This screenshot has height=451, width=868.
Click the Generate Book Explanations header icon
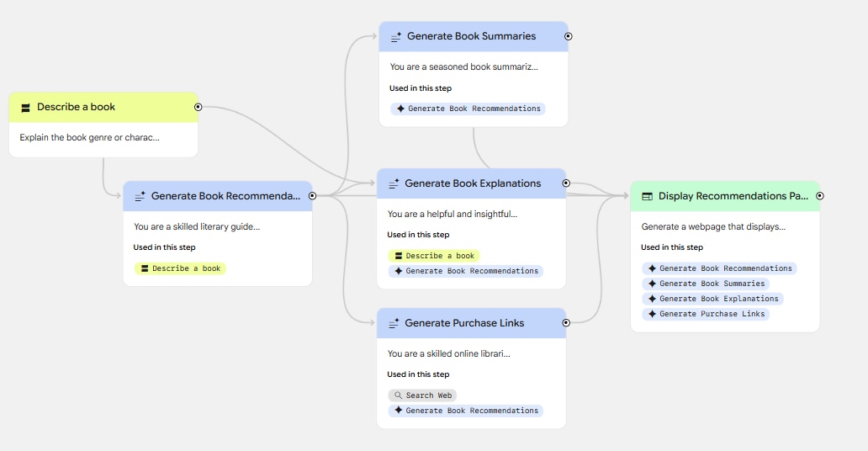pyautogui.click(x=393, y=183)
